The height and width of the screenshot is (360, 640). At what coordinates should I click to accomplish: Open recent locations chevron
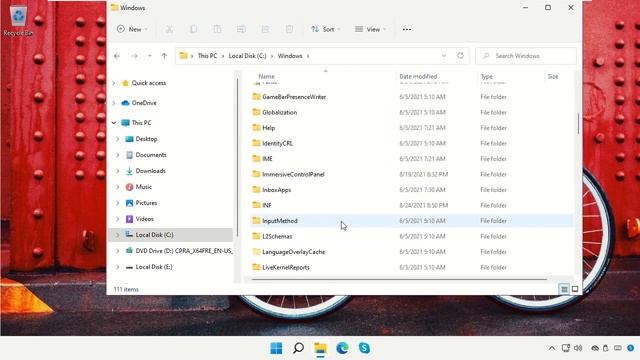(149, 56)
